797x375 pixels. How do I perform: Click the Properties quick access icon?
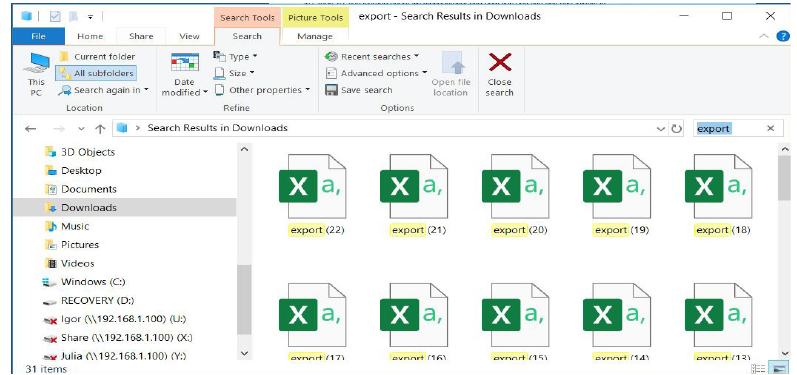click(55, 17)
